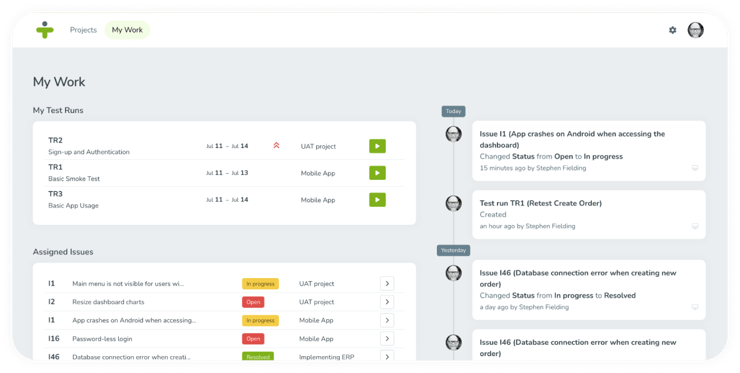Click 'UAT project' in the TR2 row
Viewport: 740px width, 373px height.
318,146
